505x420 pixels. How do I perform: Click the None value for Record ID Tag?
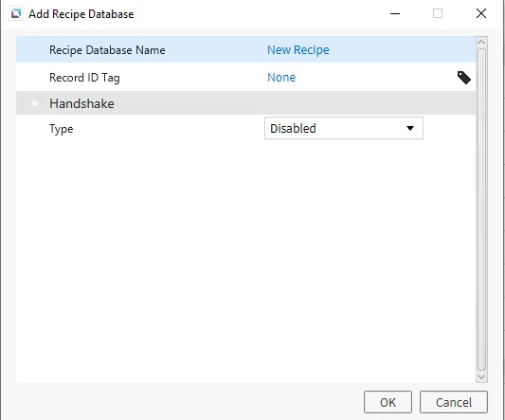pyautogui.click(x=281, y=78)
